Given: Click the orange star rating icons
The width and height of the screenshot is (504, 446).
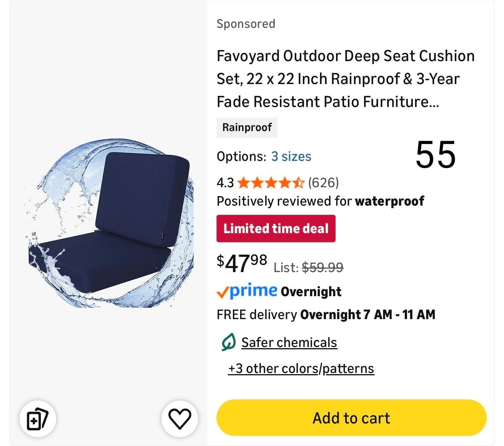Looking at the screenshot, I should pos(271,183).
